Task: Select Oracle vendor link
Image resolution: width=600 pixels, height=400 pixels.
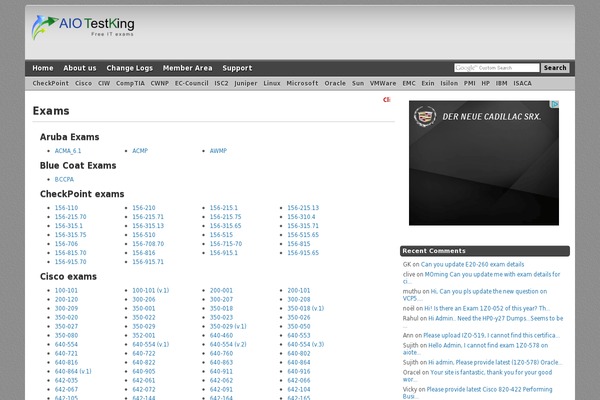Action: tap(335, 83)
